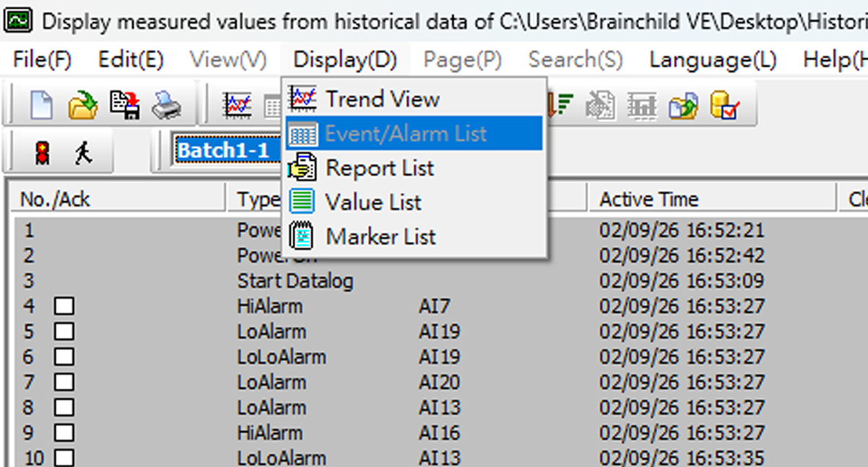Image resolution: width=868 pixels, height=467 pixels.
Task: Open the File(F) menu
Action: tap(42, 59)
